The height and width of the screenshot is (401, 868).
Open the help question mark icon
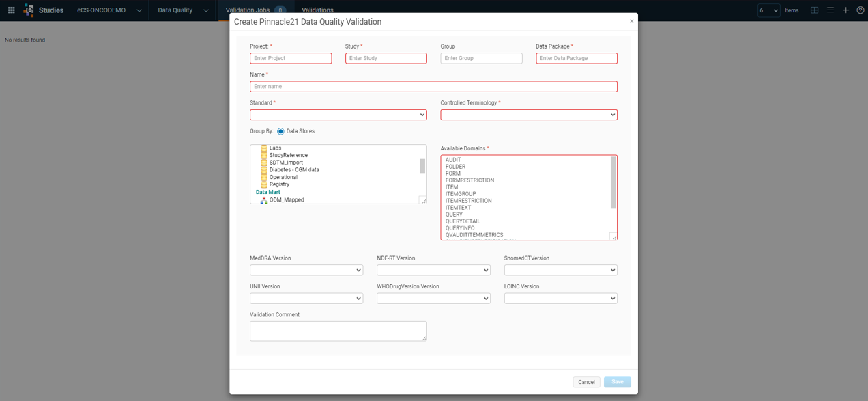click(860, 10)
